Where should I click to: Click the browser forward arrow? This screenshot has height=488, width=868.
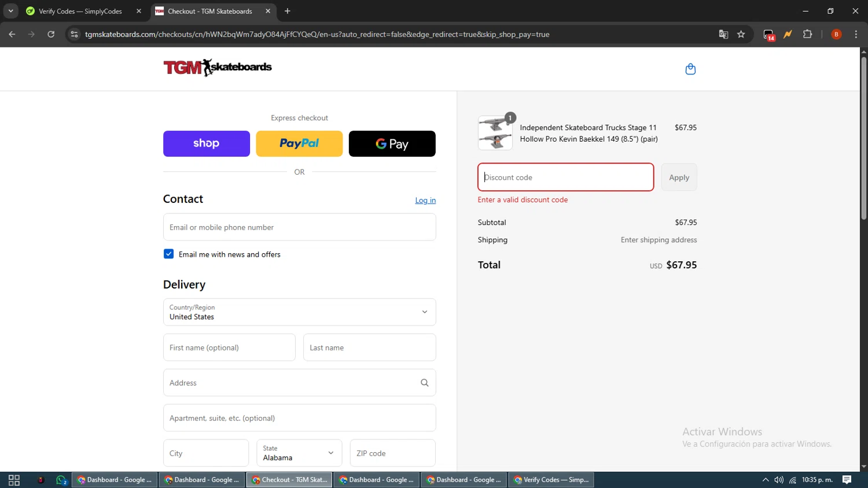31,34
